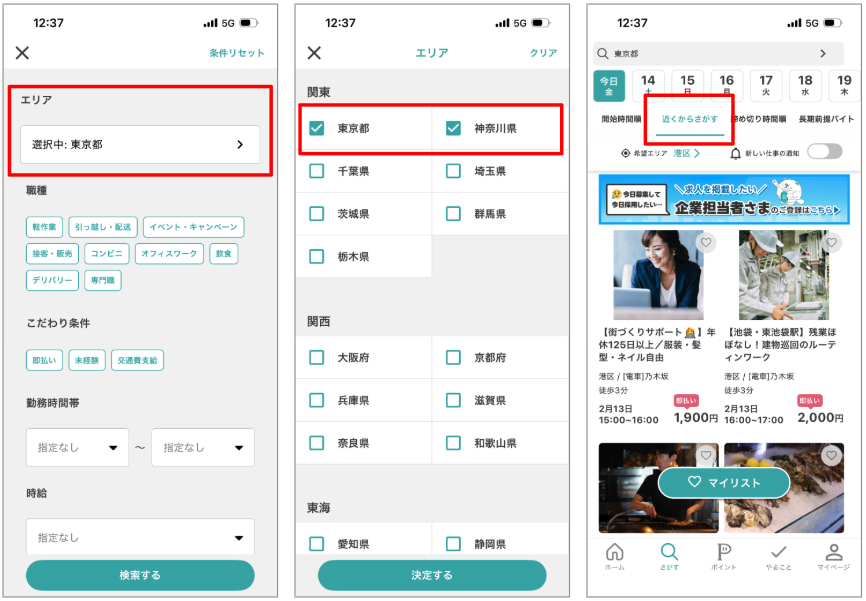The height and width of the screenshot is (601, 866).
Task: Check the 愛知県 checkbox
Action: [x=316, y=544]
